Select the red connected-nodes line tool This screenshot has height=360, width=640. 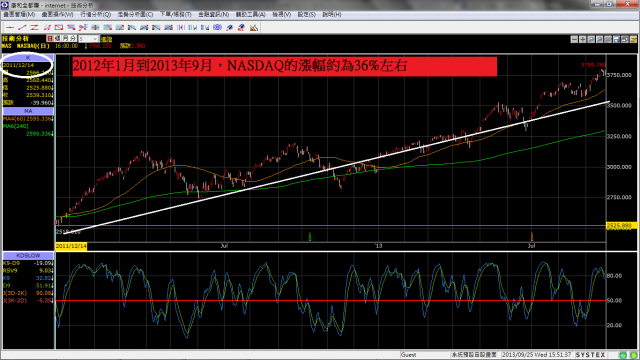coord(83,27)
